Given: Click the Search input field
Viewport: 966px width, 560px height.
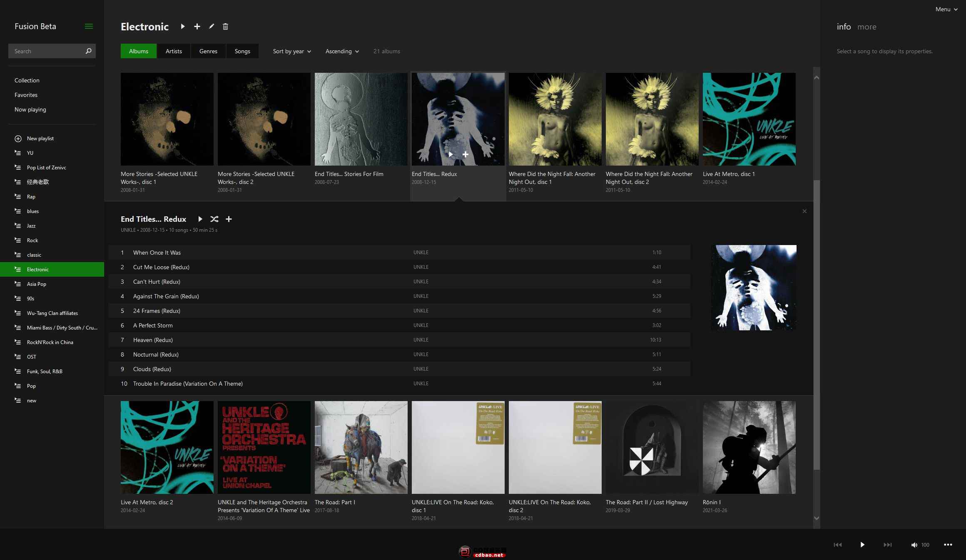Looking at the screenshot, I should click(x=46, y=51).
